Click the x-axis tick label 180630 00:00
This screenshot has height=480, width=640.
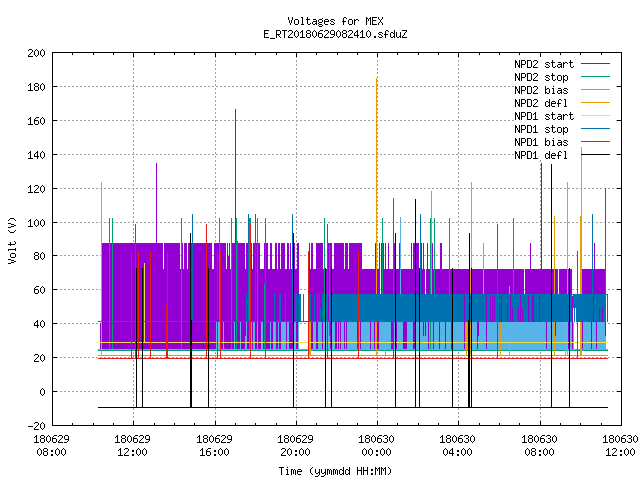[376, 446]
